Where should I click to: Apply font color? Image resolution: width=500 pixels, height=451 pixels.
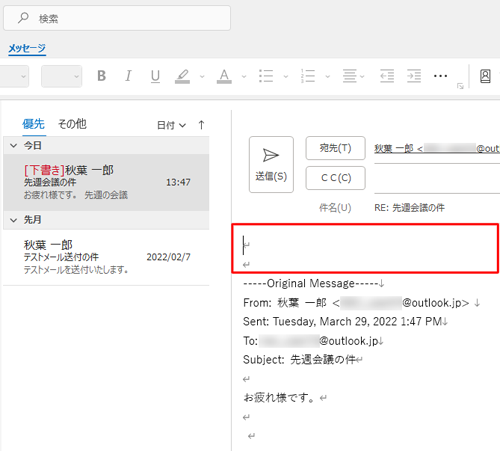pyautogui.click(x=224, y=76)
